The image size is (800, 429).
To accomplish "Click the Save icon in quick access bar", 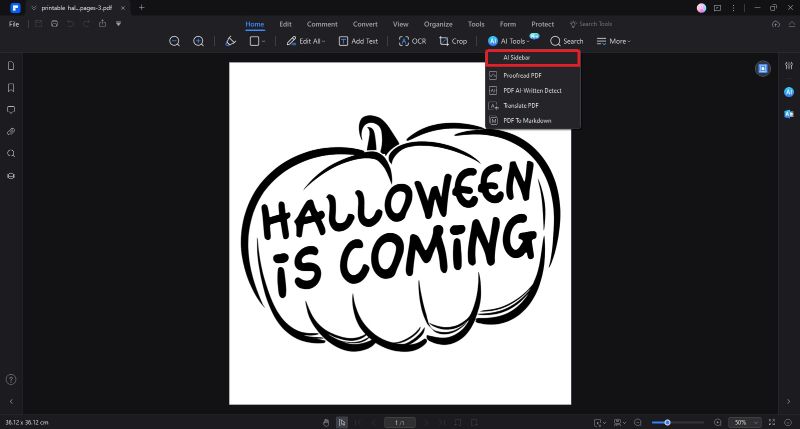I will 39,24.
